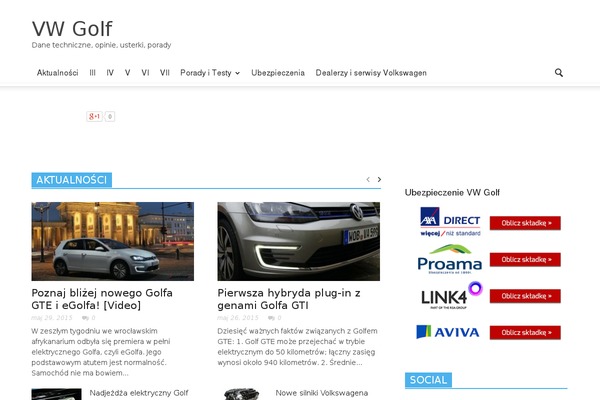Go to next Aktualności slide arrow

coord(379,180)
